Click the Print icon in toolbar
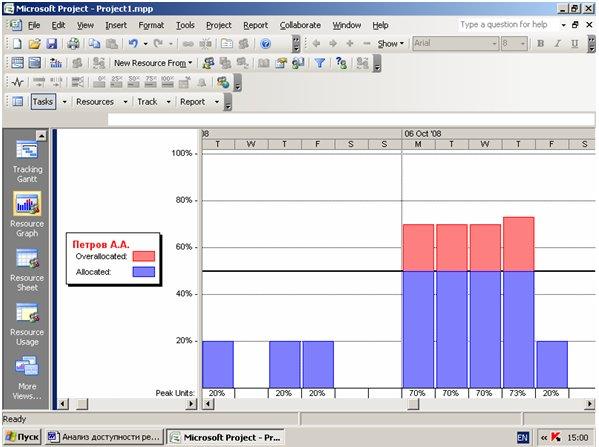This screenshot has height=447, width=599. coord(73,44)
